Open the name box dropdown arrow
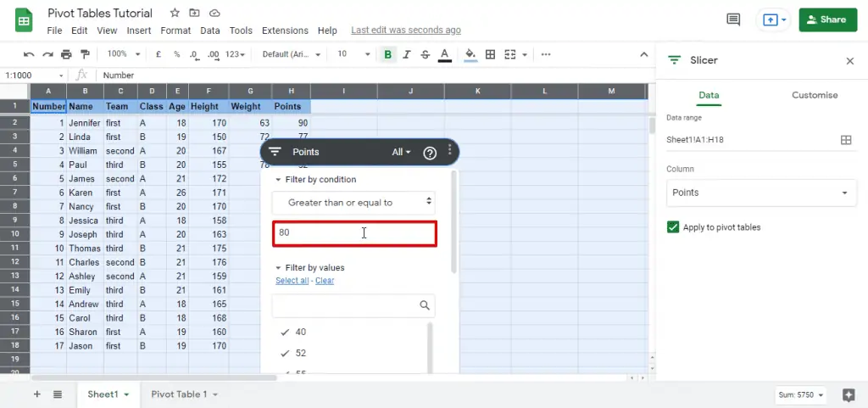 (61, 75)
